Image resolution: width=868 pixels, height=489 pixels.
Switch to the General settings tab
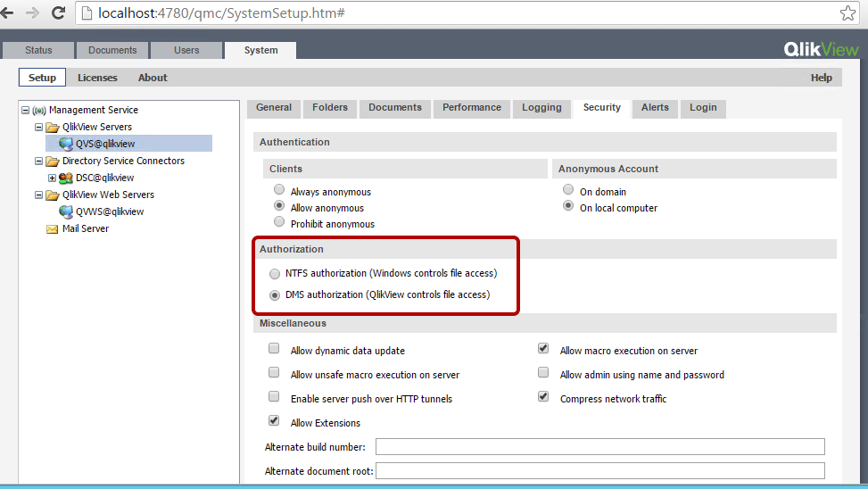[274, 108]
